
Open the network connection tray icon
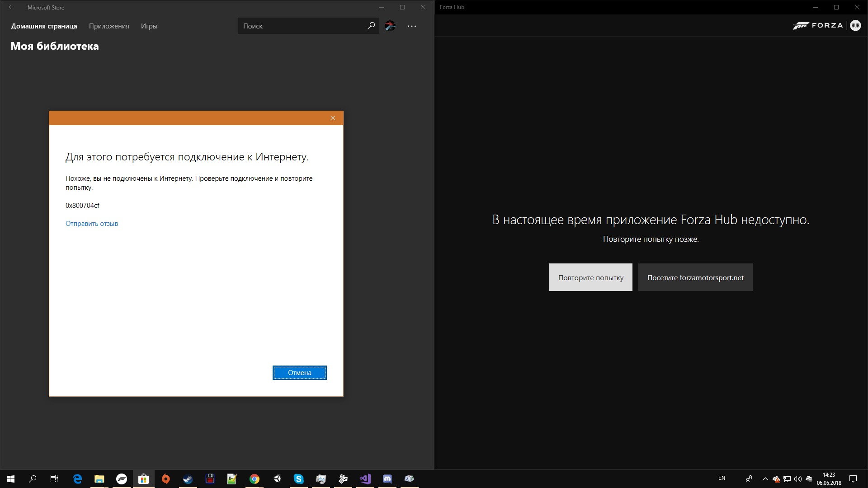click(x=787, y=479)
